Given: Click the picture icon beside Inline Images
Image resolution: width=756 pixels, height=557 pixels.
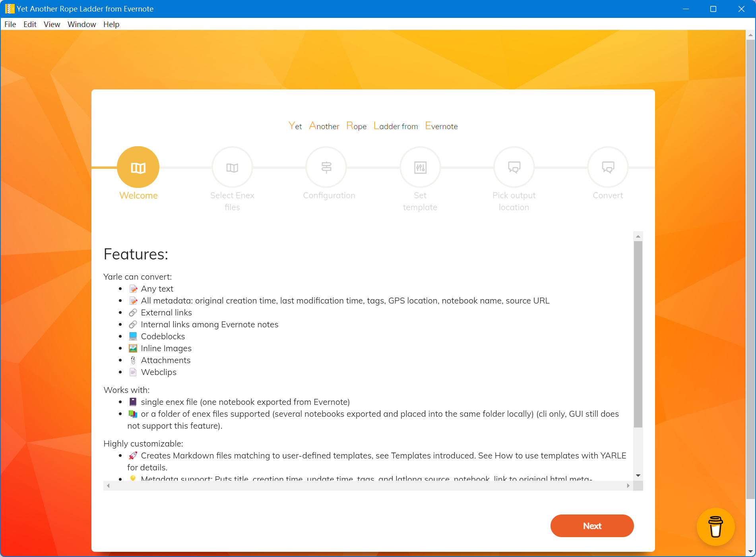Looking at the screenshot, I should pyautogui.click(x=133, y=348).
